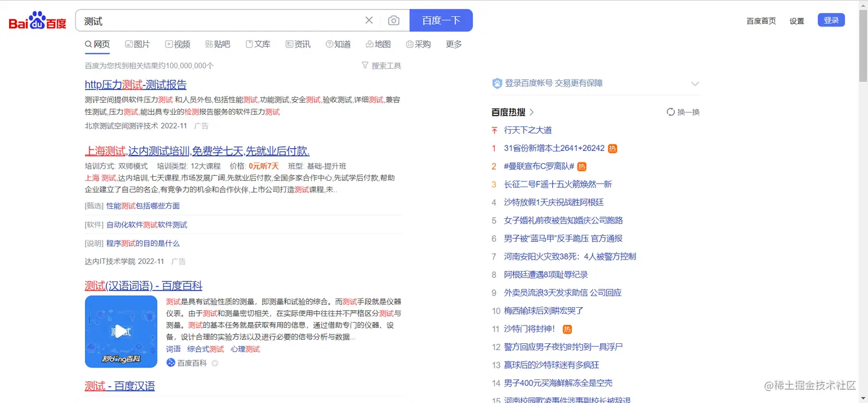Select the 网页 tab
Screen dimensions: 868x403
coord(97,44)
